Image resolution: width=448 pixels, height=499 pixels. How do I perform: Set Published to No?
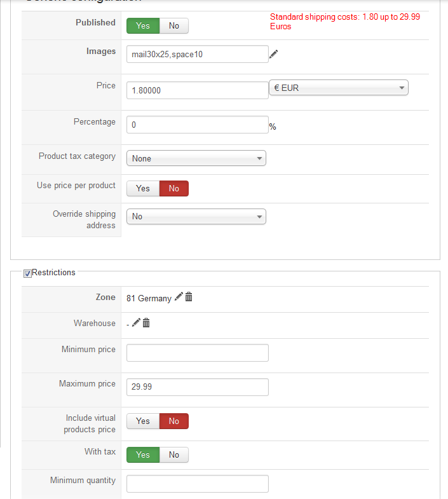(173, 25)
